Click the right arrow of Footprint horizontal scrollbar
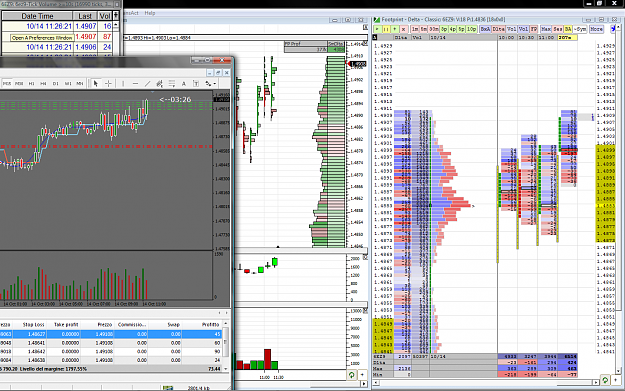Viewport: 625px width, 391px height. coord(596,382)
